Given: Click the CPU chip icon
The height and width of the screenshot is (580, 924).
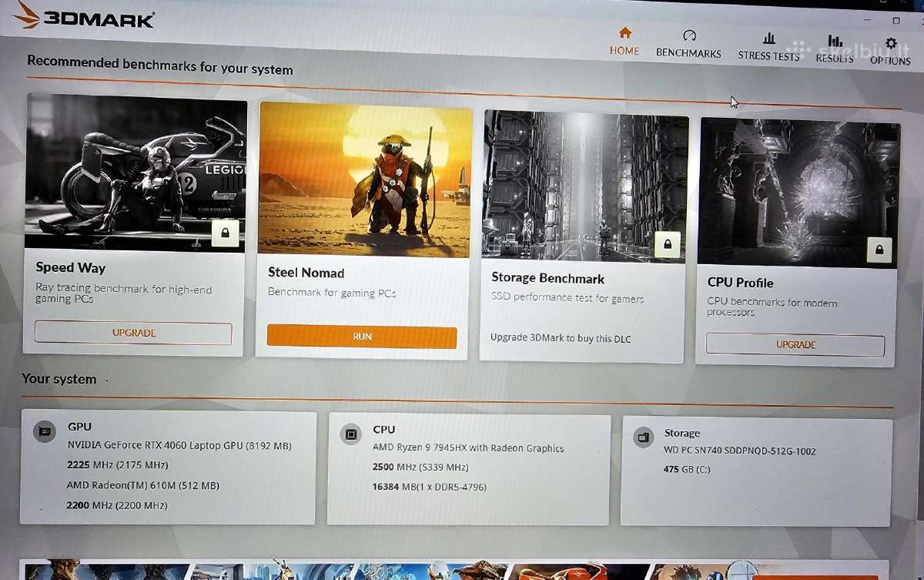Looking at the screenshot, I should (x=351, y=434).
